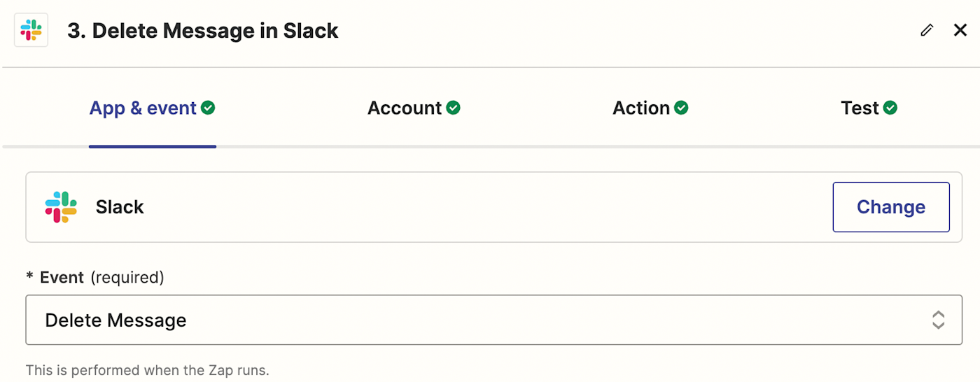Click the green check next to App & event
The width and height of the screenshot is (980, 382).
(208, 108)
